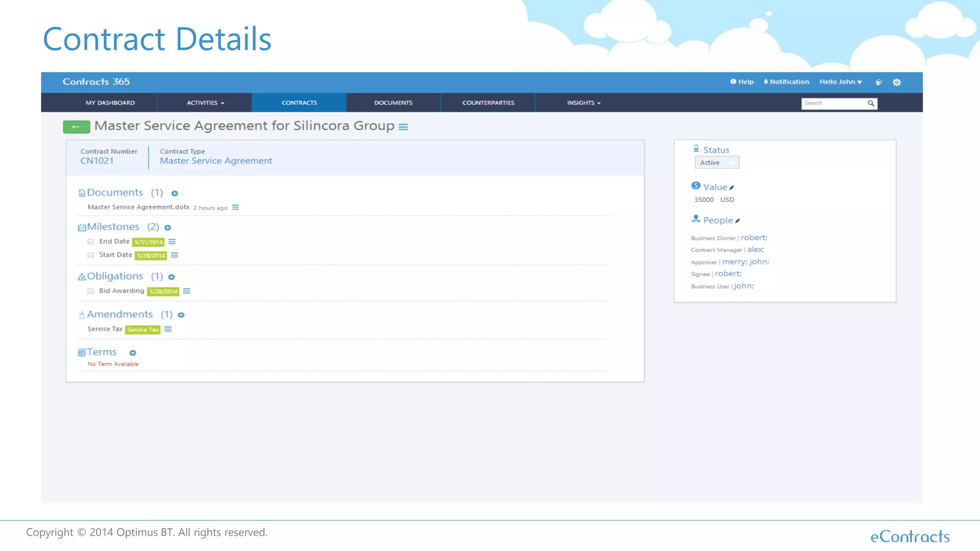Open the Notification link
The image size is (980, 551).
click(786, 82)
